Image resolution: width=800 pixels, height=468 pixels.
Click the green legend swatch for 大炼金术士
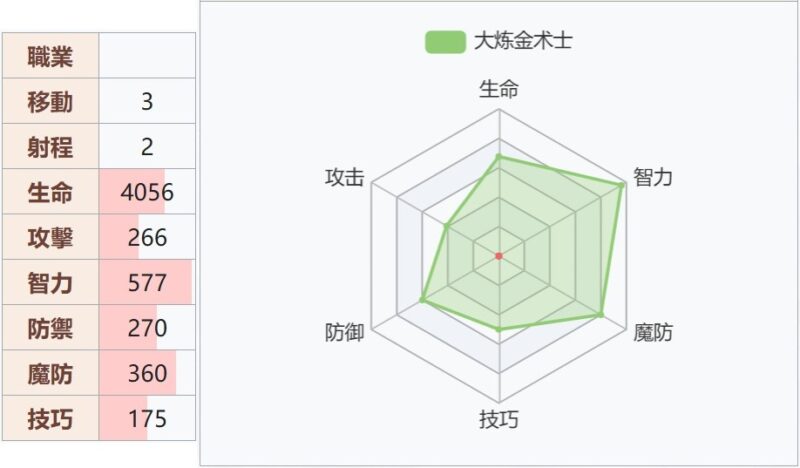tap(445, 42)
